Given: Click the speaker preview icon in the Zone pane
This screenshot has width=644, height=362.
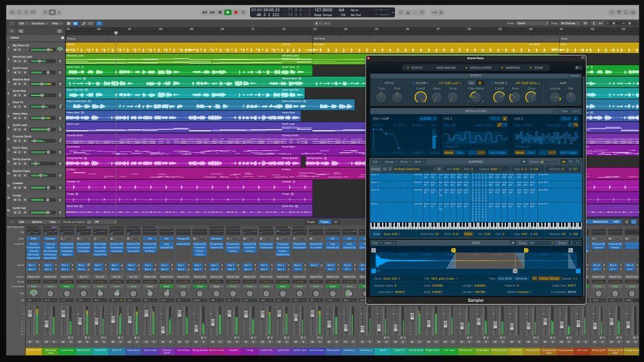Looking at the screenshot, I should 513,243.
